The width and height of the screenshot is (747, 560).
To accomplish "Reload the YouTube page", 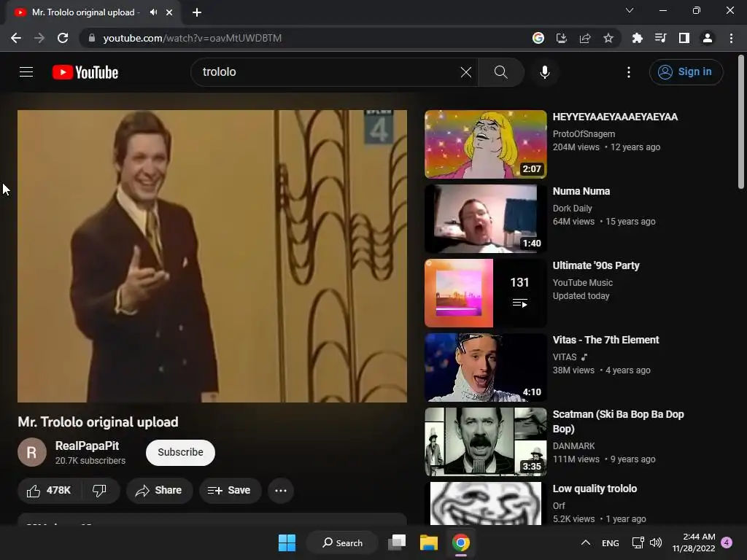I will (x=63, y=38).
